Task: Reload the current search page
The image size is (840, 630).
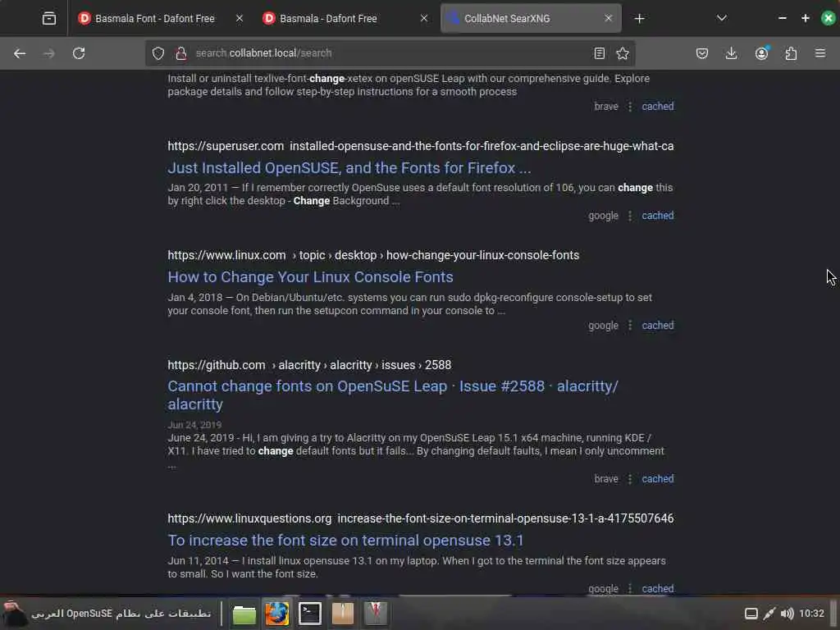Action: point(79,53)
